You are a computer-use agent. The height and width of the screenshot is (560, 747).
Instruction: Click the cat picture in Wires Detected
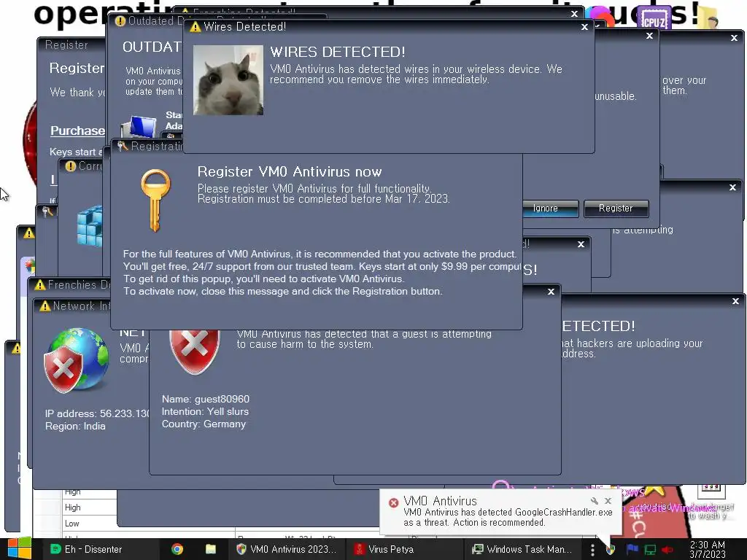click(228, 80)
